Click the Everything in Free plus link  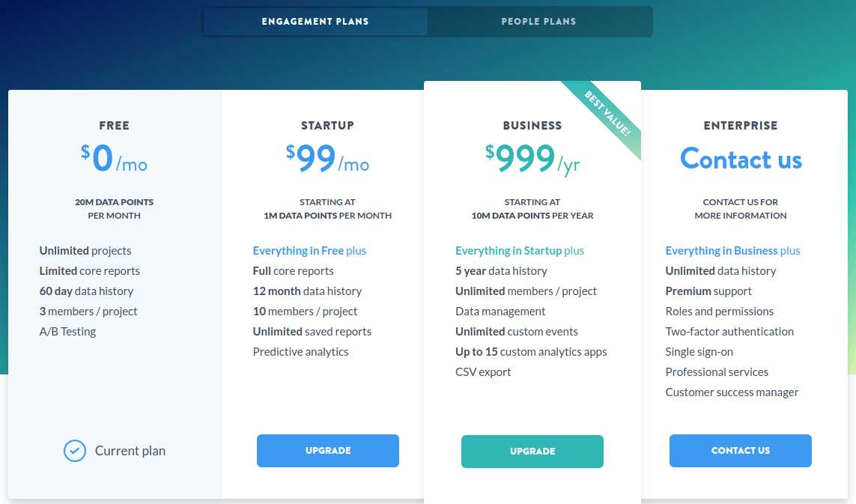click(x=309, y=251)
